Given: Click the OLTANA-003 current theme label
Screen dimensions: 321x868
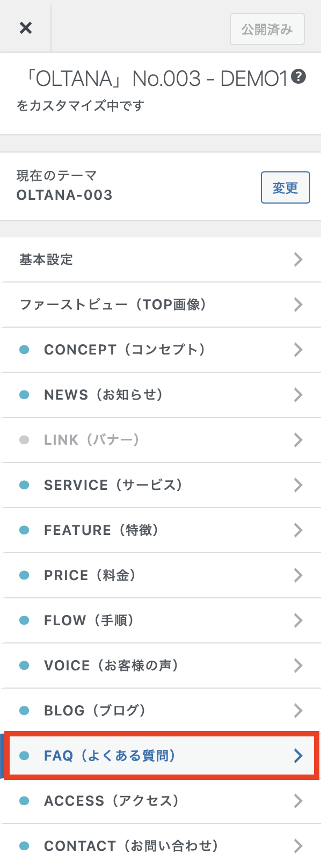Looking at the screenshot, I should [64, 195].
